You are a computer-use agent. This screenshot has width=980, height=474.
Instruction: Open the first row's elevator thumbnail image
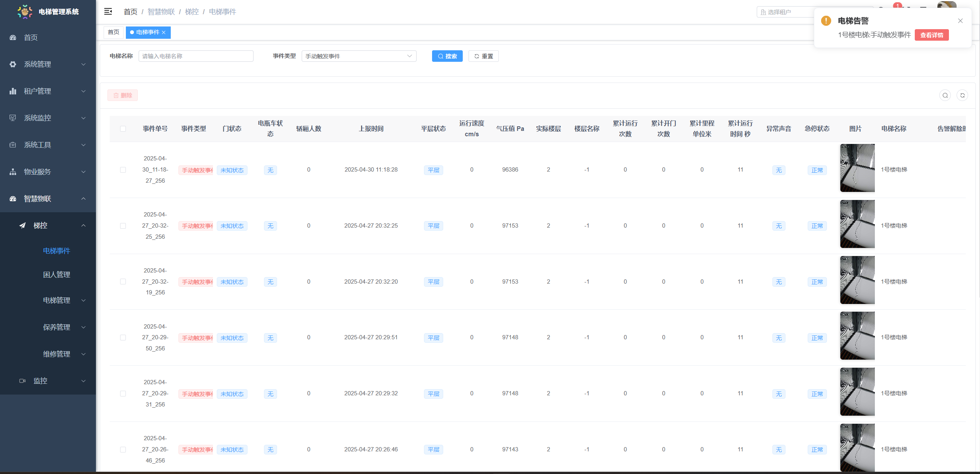pos(857,168)
